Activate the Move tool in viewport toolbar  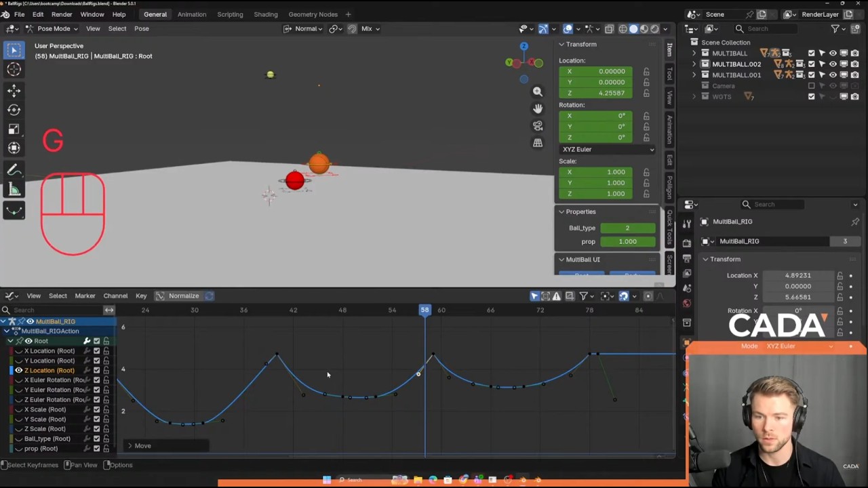click(x=14, y=91)
